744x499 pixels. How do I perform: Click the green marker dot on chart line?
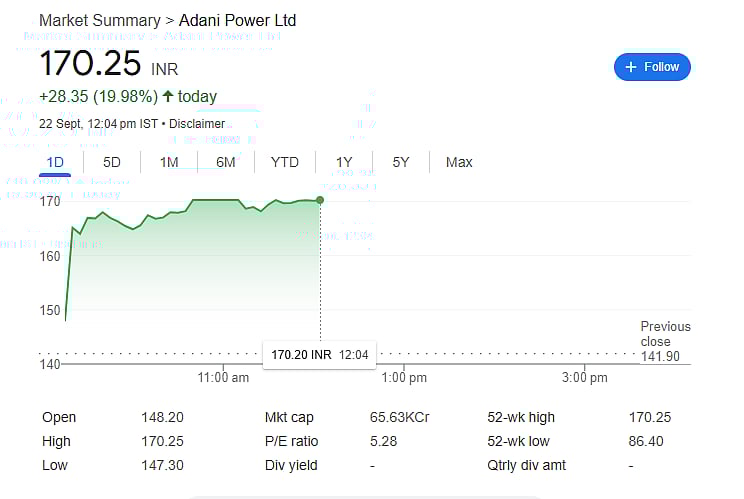320,200
